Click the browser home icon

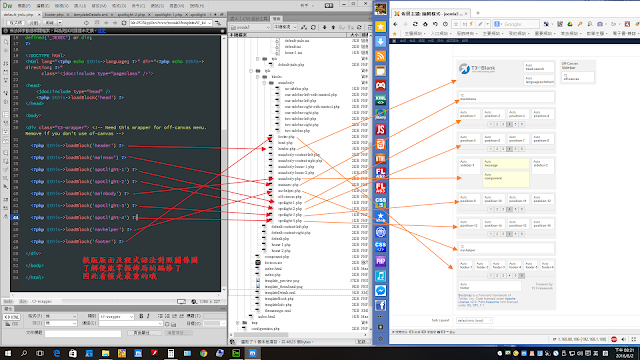pos(425,24)
